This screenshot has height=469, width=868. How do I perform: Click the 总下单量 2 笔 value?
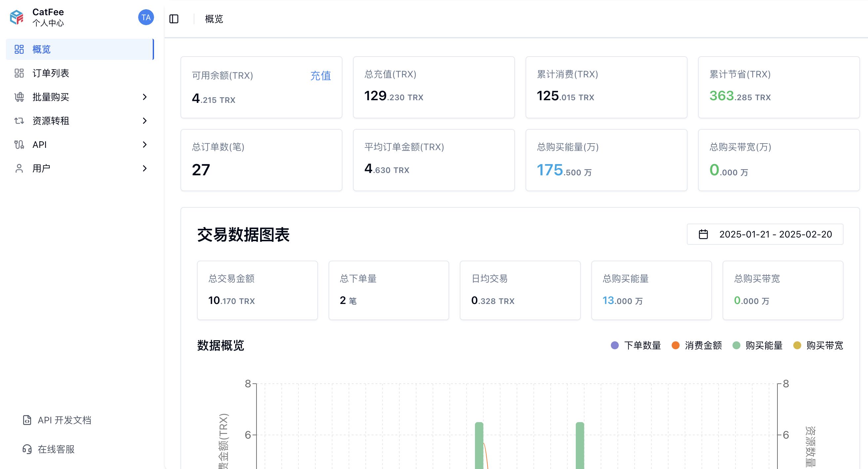click(x=348, y=300)
